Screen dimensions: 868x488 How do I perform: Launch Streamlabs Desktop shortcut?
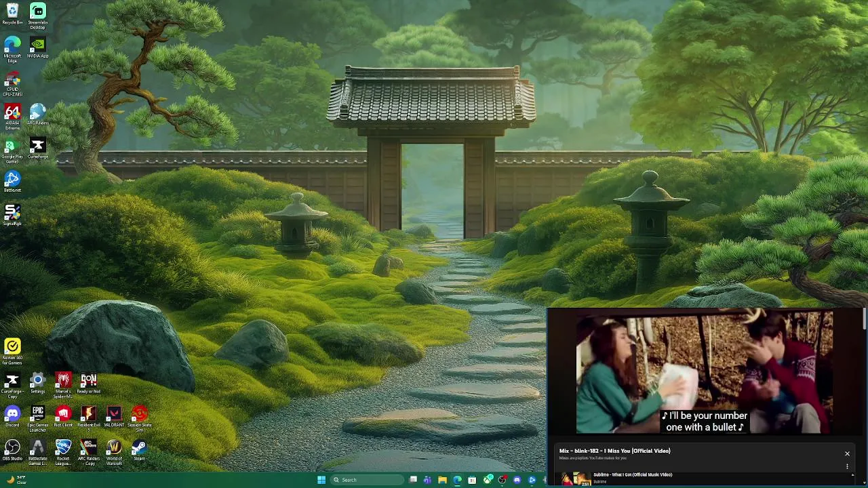(x=38, y=15)
